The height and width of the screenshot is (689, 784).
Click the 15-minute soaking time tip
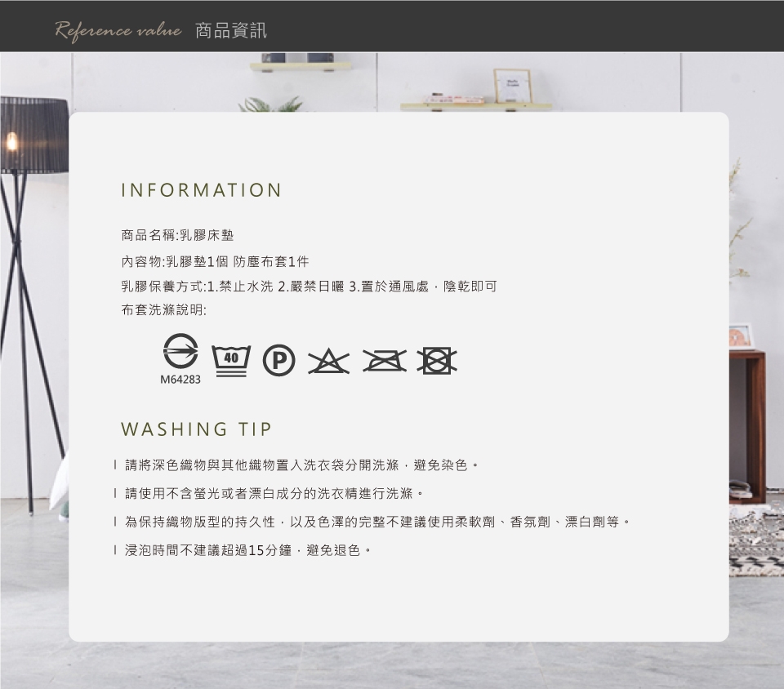click(248, 550)
